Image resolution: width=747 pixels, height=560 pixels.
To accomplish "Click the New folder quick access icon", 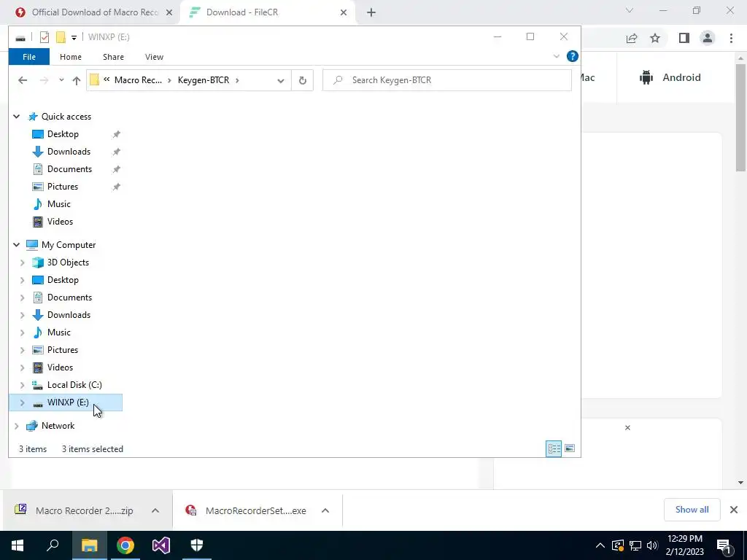I will [61, 37].
